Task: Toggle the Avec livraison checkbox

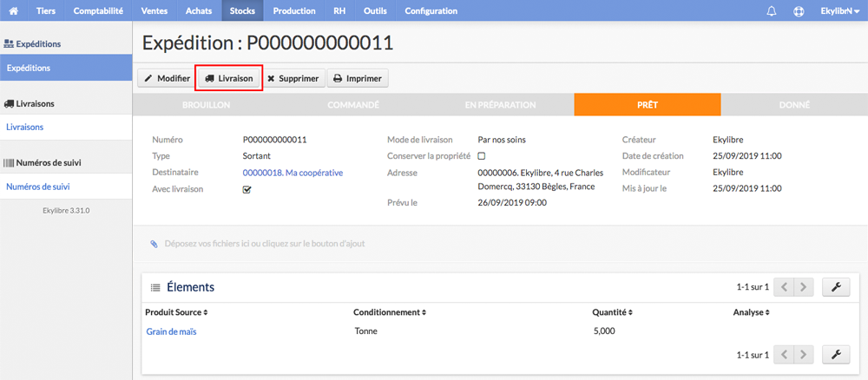Action: 247,189
